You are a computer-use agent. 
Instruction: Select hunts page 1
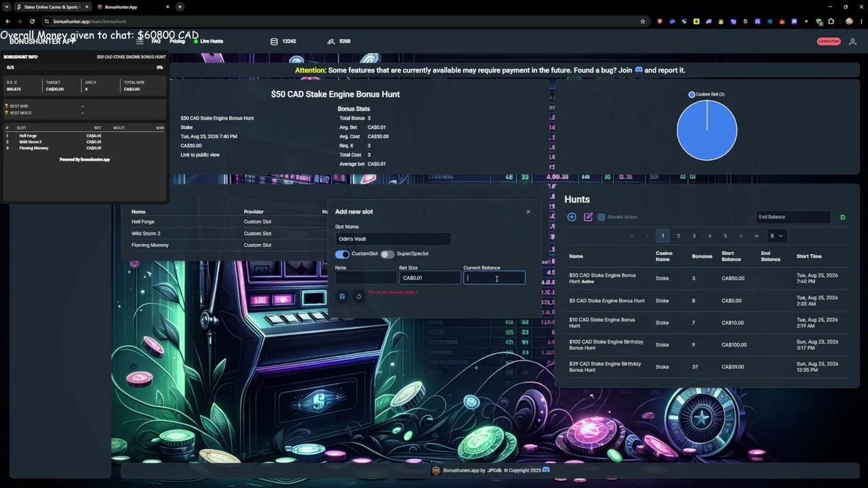click(663, 236)
